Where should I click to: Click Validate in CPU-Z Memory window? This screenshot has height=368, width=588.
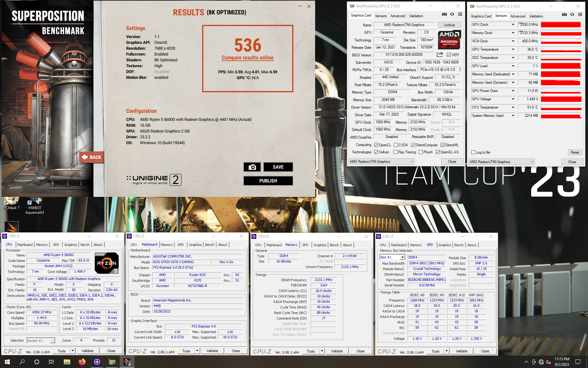[337, 351]
